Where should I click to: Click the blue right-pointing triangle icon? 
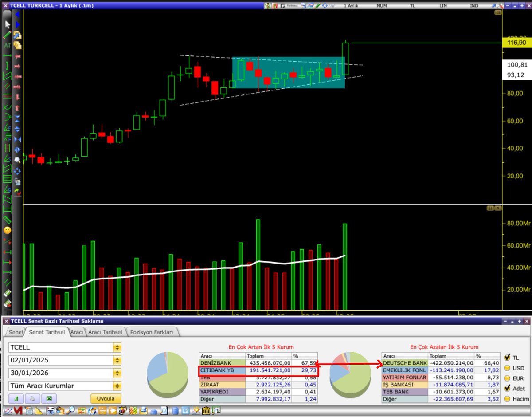[17, 24]
